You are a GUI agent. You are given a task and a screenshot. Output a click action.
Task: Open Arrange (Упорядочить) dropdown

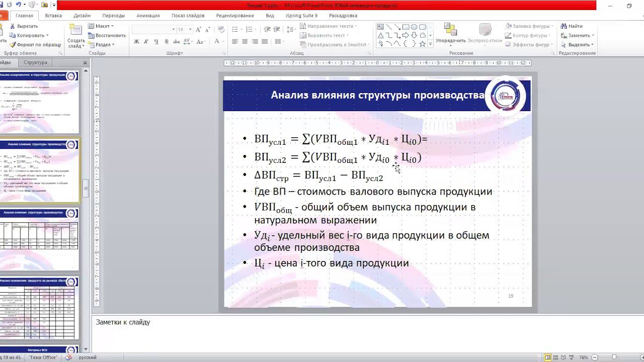tap(450, 34)
